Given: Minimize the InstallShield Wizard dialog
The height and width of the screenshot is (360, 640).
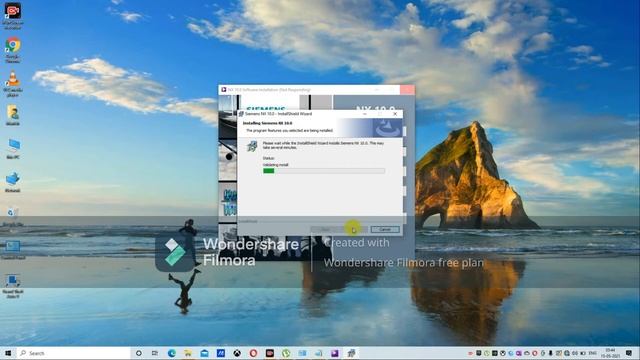Looking at the screenshot, I should [x=365, y=114].
